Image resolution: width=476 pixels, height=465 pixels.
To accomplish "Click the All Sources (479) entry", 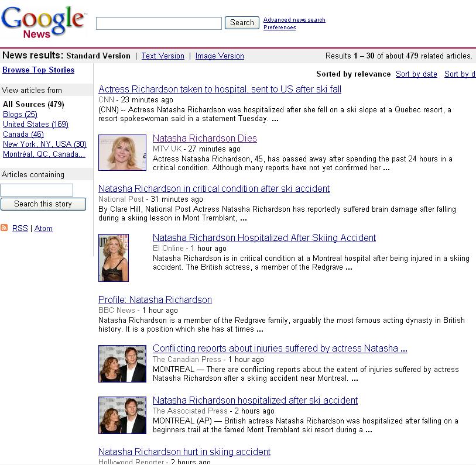I will [x=33, y=104].
